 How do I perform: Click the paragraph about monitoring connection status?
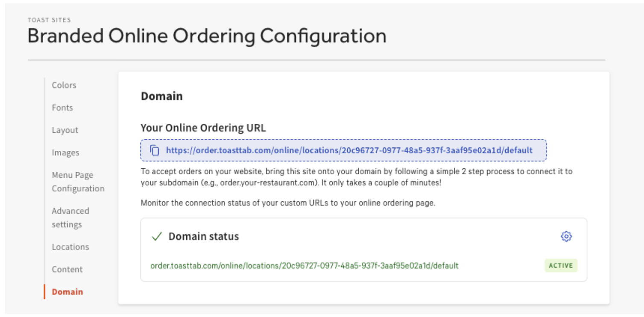click(x=287, y=203)
